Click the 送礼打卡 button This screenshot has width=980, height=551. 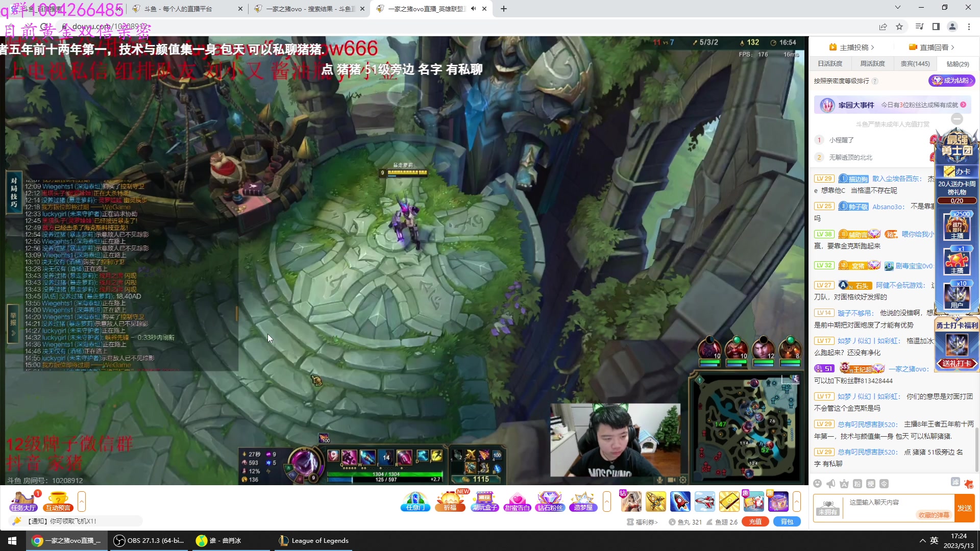coord(957,363)
